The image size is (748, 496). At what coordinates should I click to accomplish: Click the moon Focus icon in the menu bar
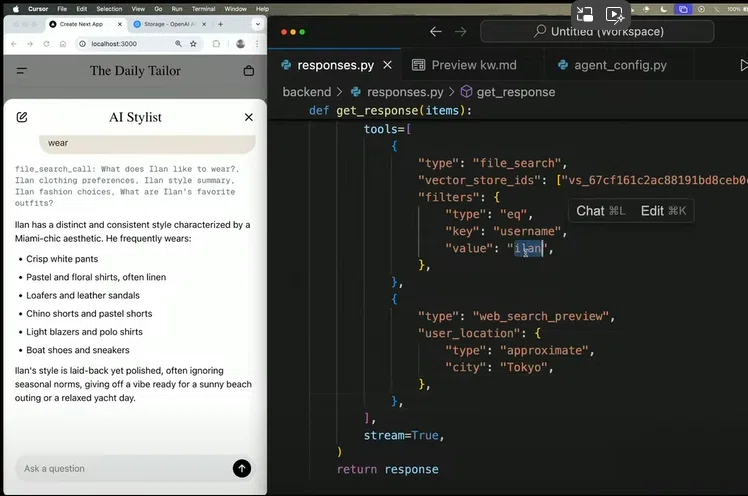(664, 9)
